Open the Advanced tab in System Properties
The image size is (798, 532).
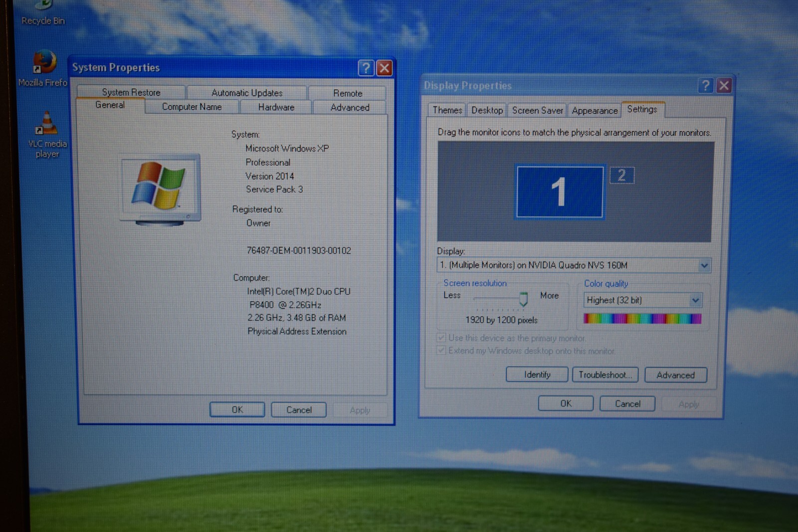pyautogui.click(x=350, y=107)
